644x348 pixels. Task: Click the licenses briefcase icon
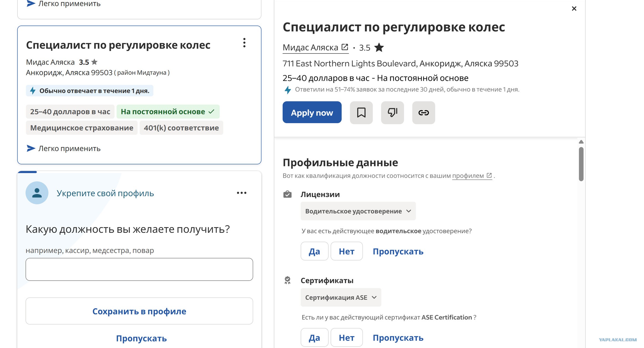point(287,194)
